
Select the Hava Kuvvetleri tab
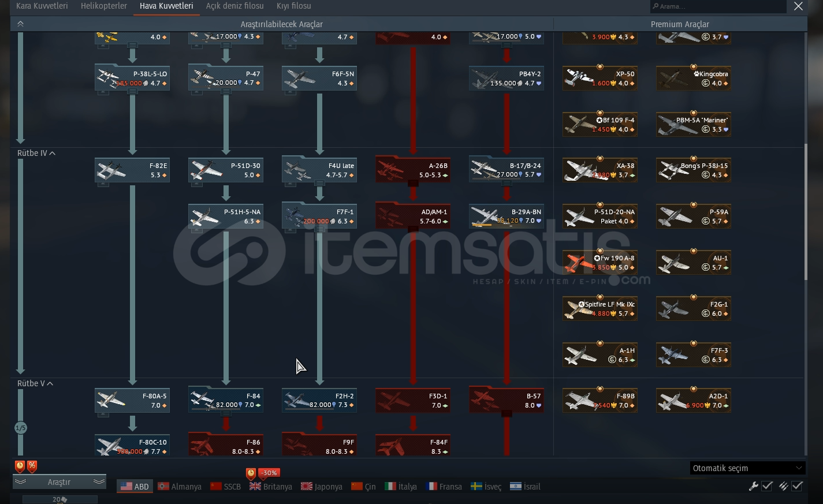(166, 6)
